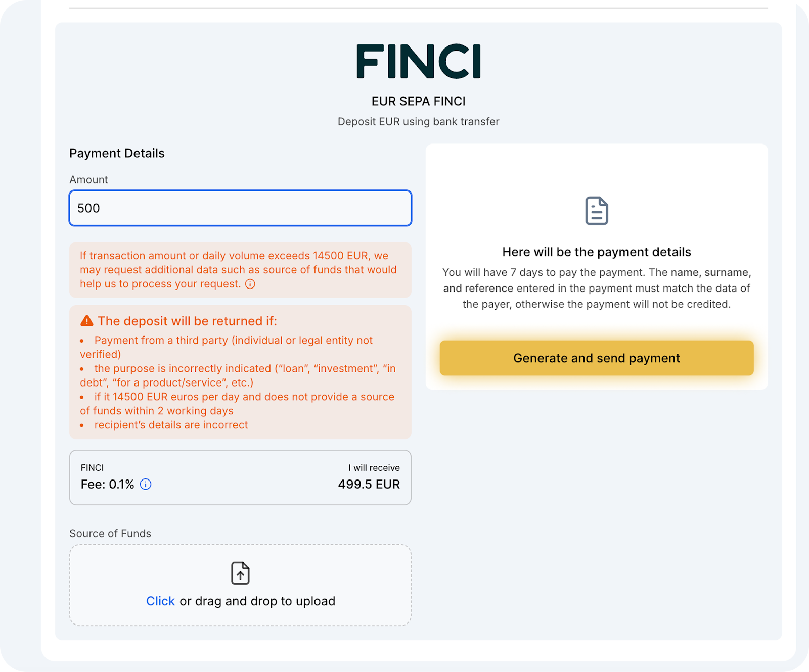Open the fee info tooltip icon
Image resolution: width=809 pixels, height=672 pixels.
[146, 484]
